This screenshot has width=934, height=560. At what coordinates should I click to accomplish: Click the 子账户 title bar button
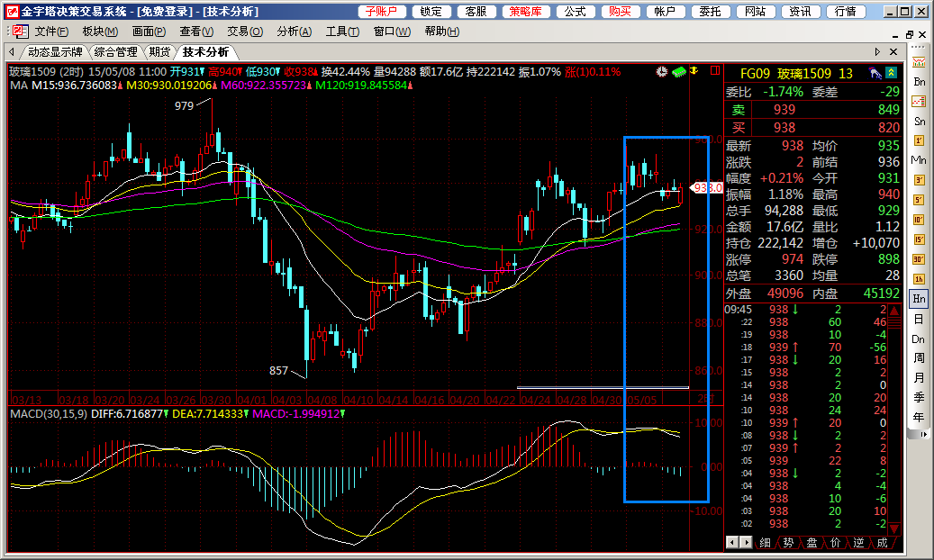pos(382,12)
